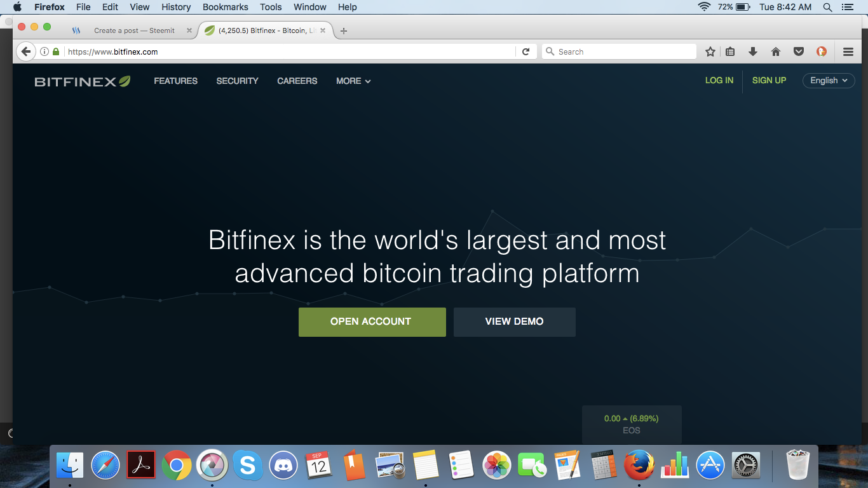This screenshot has height=488, width=868.
Task: Open Discord from the dock
Action: 283,465
